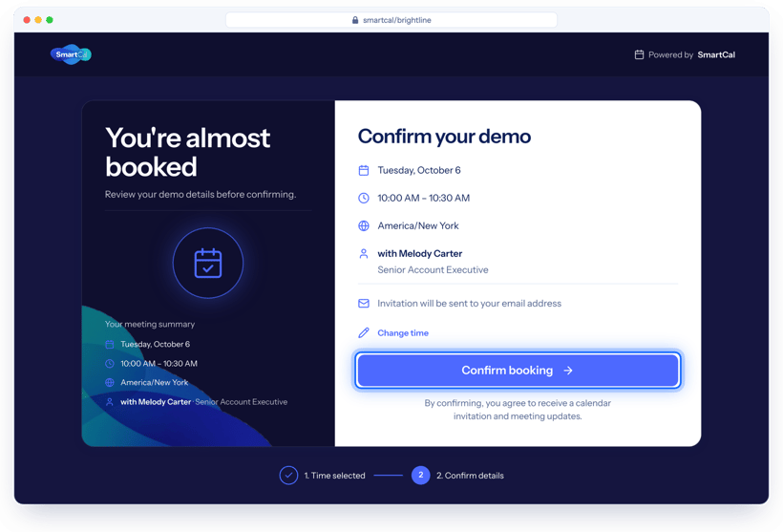Viewport: 783px width, 532px height.
Task: Click Your meeting summary label
Action: tap(150, 324)
